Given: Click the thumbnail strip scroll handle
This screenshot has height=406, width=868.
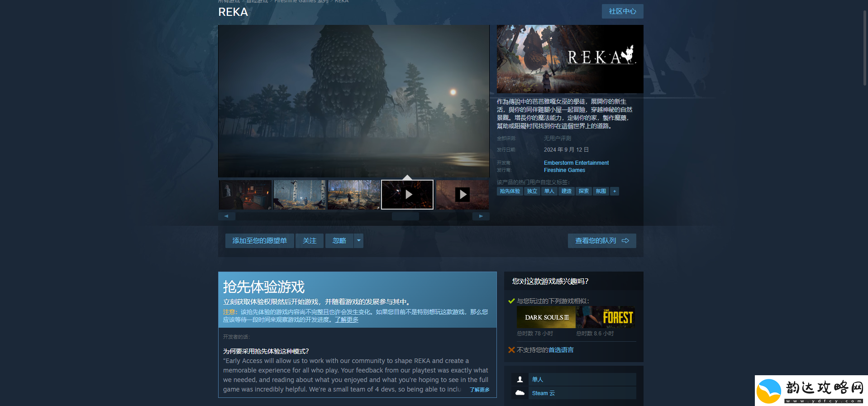Looking at the screenshot, I should click(405, 216).
